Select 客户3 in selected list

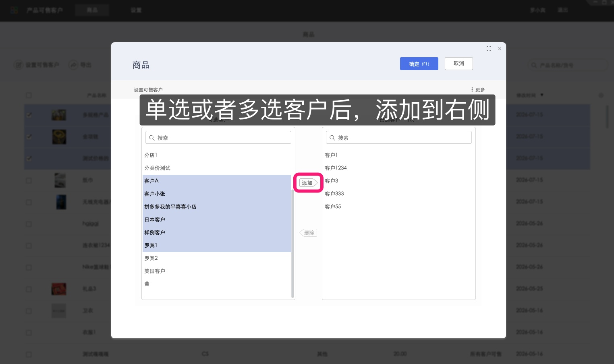(x=399, y=181)
